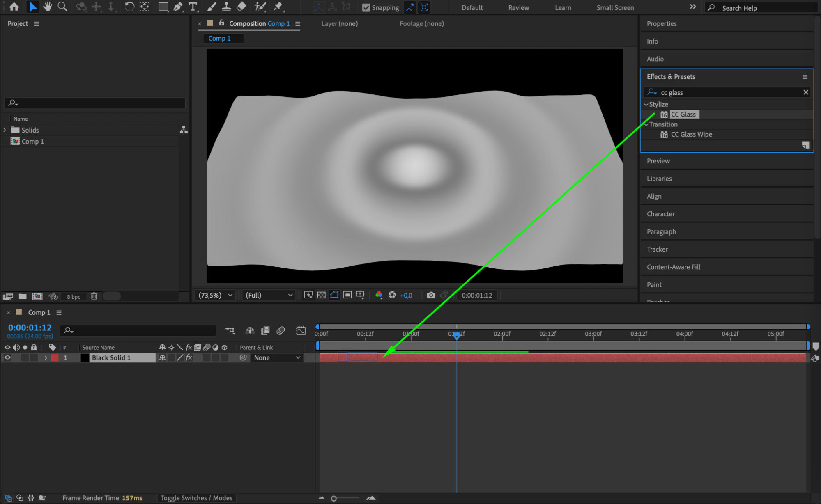The image size is (821, 504).
Task: Select the Zoom tool
Action: 62,7
